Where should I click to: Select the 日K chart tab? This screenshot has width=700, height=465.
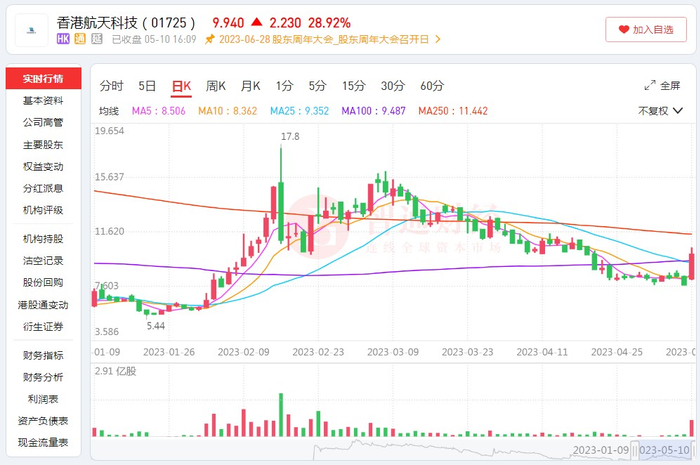pyautogui.click(x=181, y=86)
